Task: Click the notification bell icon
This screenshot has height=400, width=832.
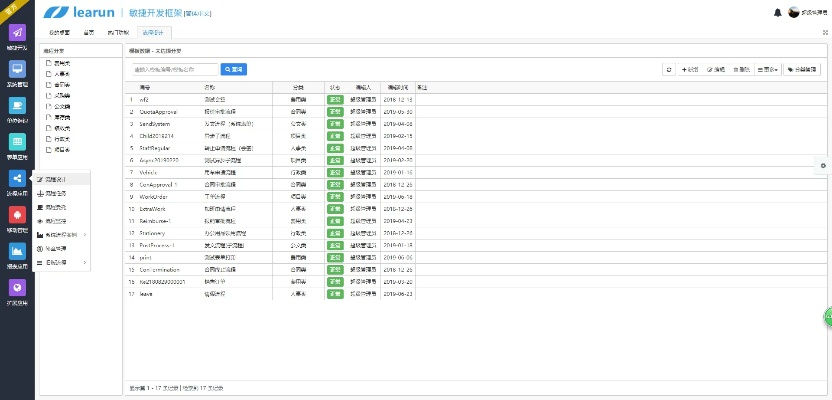Action: click(778, 12)
